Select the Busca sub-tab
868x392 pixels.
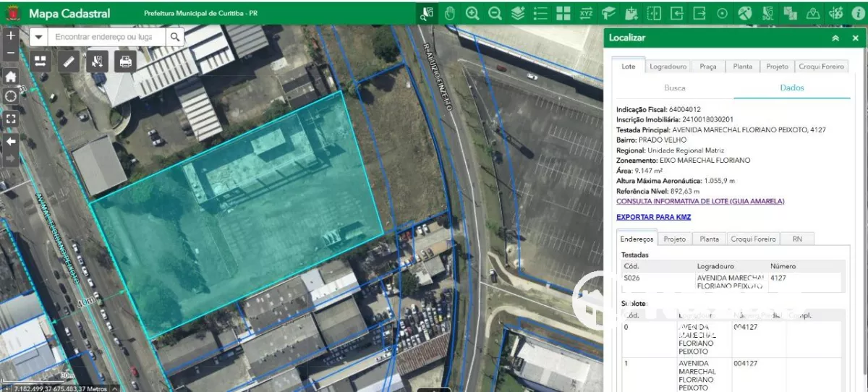(674, 88)
